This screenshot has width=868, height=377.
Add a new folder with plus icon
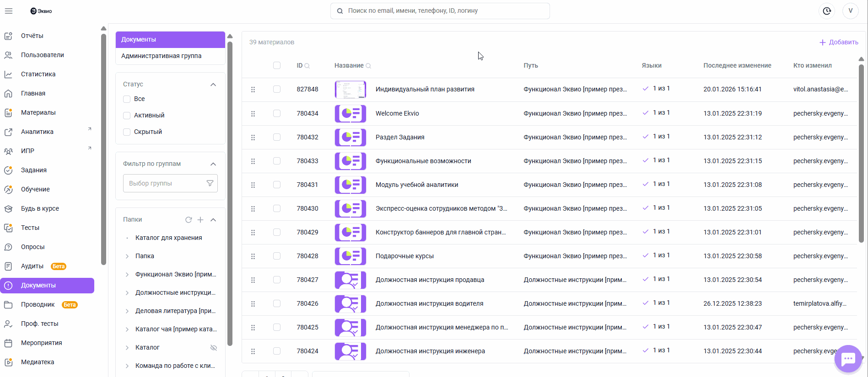tap(200, 220)
